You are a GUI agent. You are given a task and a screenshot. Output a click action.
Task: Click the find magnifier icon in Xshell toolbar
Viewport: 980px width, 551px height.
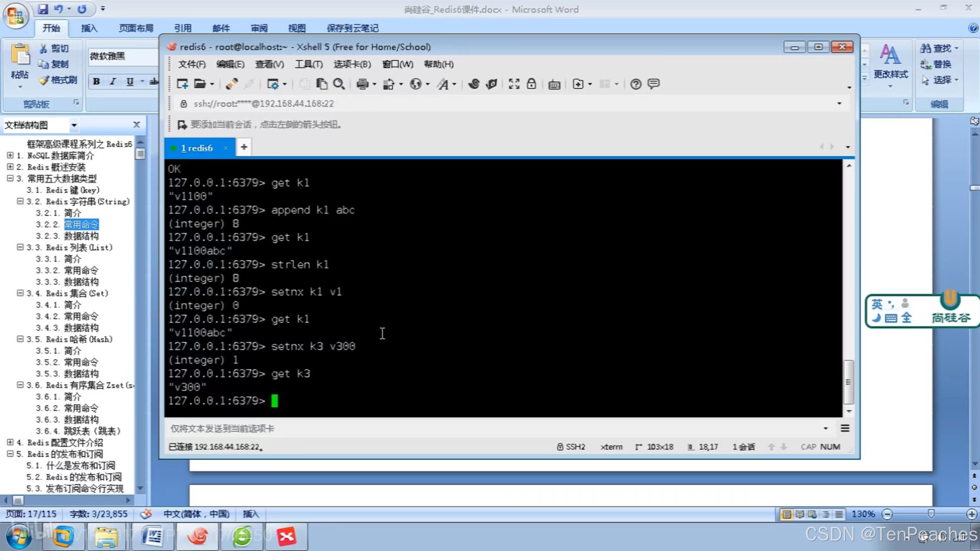339,84
